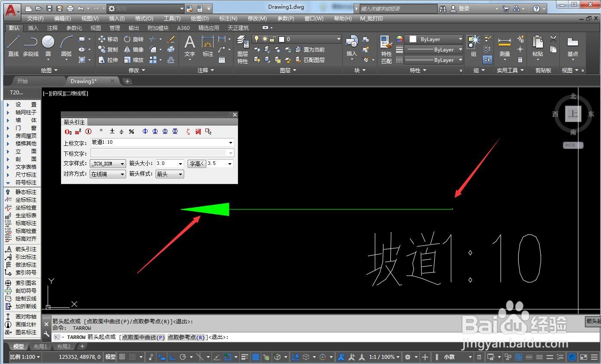
Task: Click the 点取图中曲线(P) command option
Action: tap(143, 337)
